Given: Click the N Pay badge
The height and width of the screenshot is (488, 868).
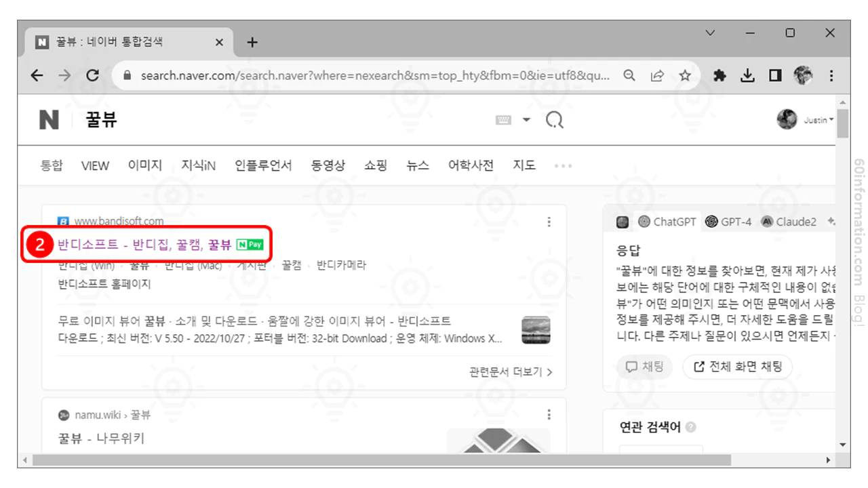Looking at the screenshot, I should [x=250, y=245].
